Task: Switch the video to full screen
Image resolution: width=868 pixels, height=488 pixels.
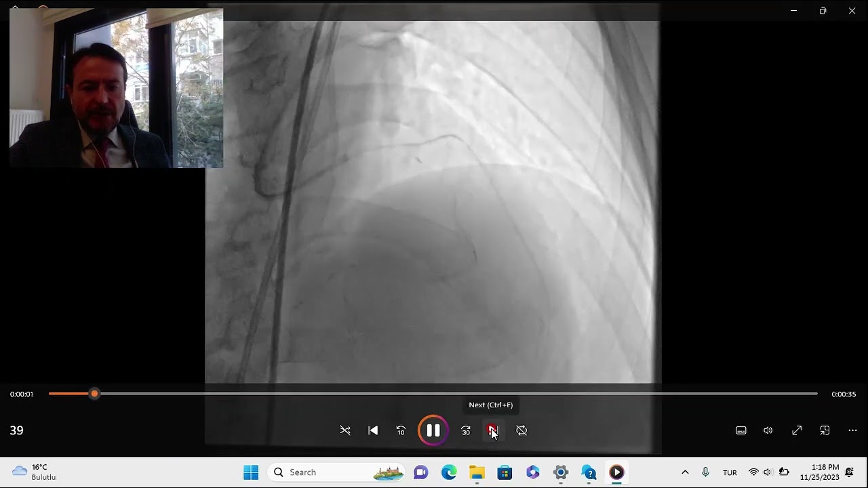Action: click(x=797, y=430)
